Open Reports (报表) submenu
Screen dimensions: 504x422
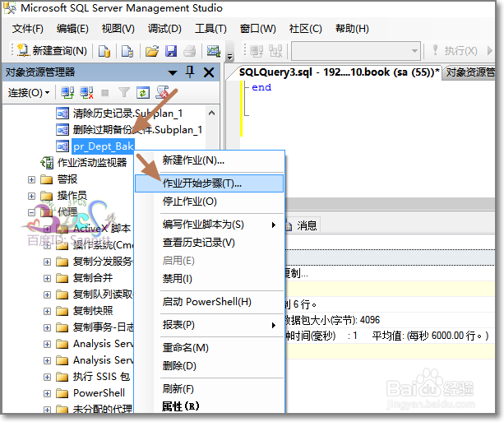[x=210, y=325]
